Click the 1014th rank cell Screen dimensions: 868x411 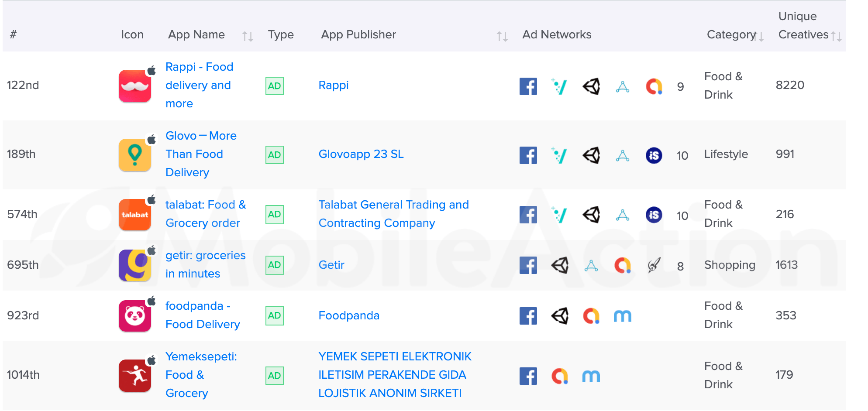click(23, 375)
